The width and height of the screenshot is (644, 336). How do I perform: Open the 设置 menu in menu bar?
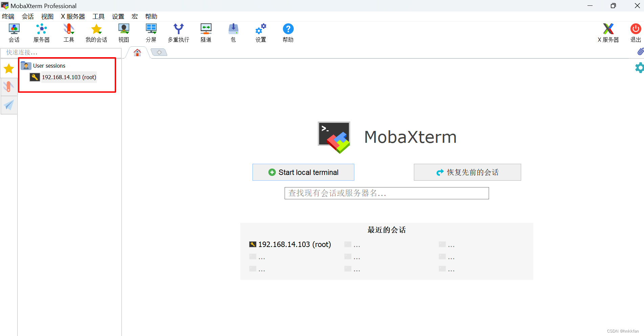click(x=118, y=17)
